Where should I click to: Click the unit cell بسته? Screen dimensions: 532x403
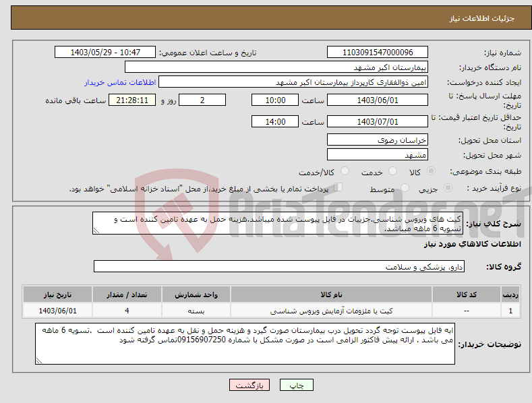196,311
